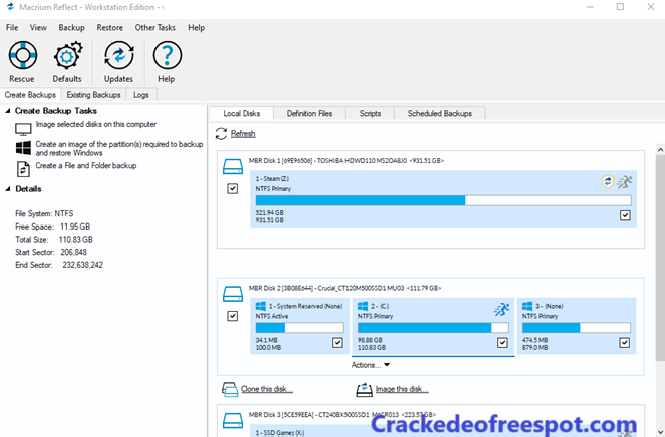Open the Help question mark icon

pyautogui.click(x=167, y=55)
